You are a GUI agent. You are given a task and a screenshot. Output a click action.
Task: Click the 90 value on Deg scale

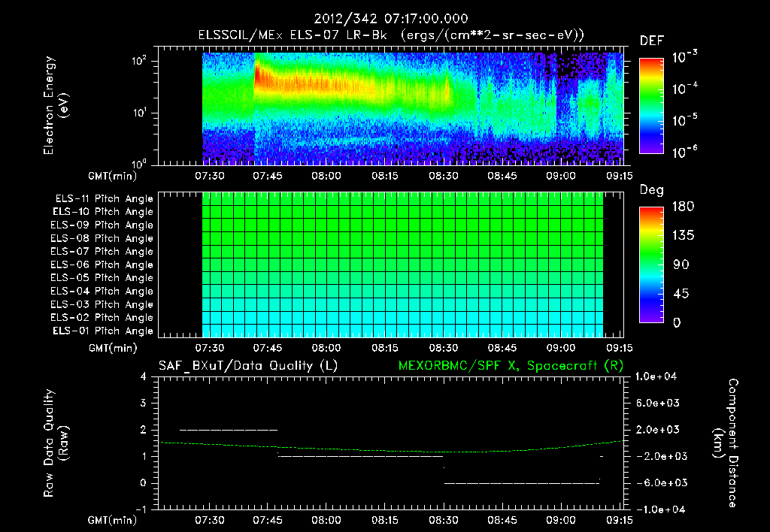click(x=681, y=265)
